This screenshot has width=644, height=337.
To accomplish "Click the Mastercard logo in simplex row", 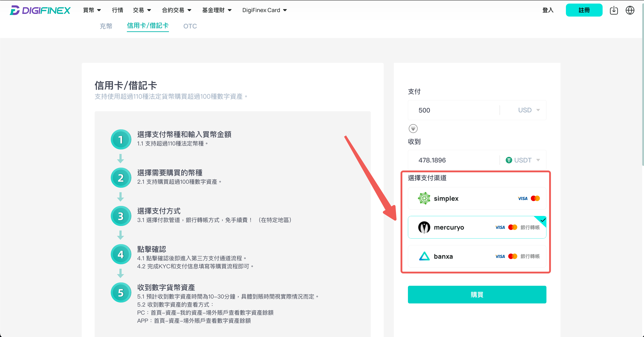I will point(535,198).
